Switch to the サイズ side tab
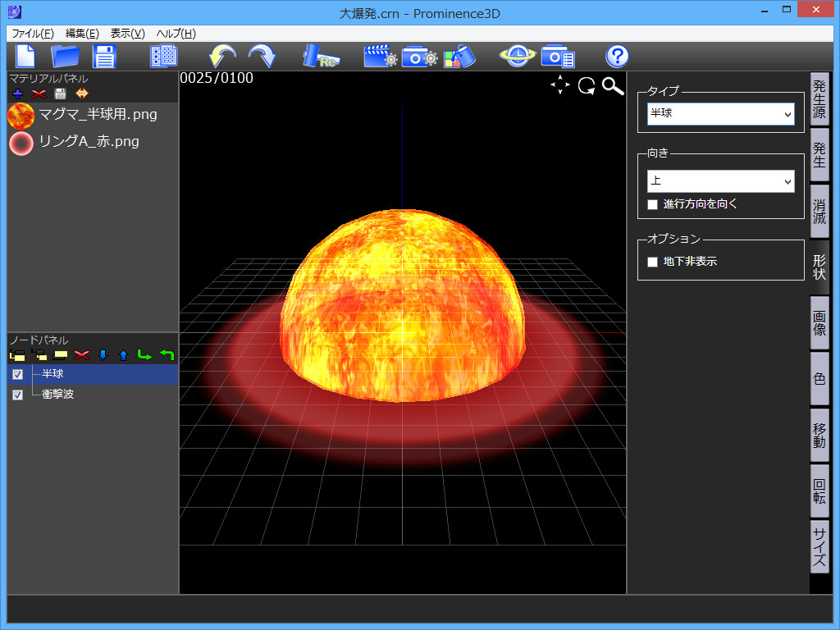 click(x=819, y=546)
